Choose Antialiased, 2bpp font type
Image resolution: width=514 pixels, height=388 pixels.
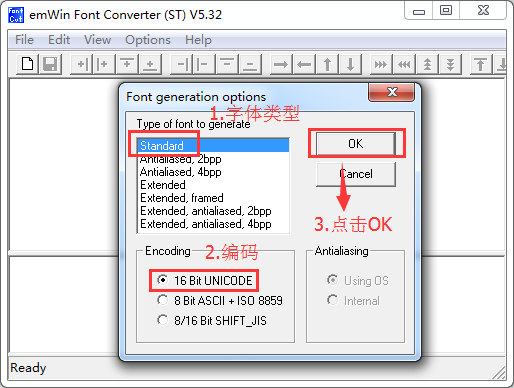pos(213,159)
